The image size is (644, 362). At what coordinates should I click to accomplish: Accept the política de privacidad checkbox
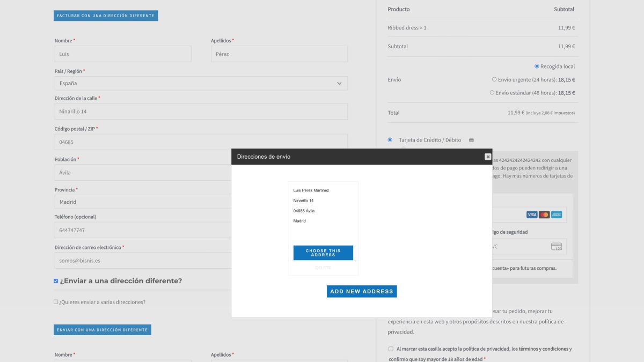391,349
